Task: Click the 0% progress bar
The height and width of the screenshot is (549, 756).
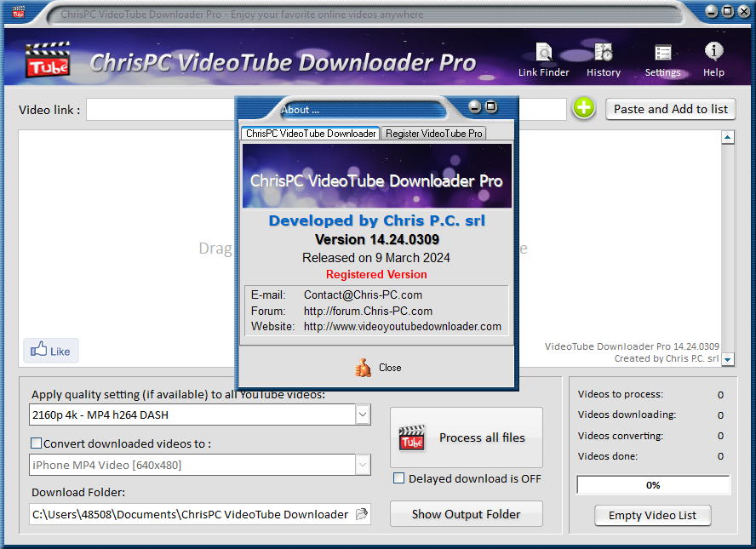Action: tap(653, 485)
